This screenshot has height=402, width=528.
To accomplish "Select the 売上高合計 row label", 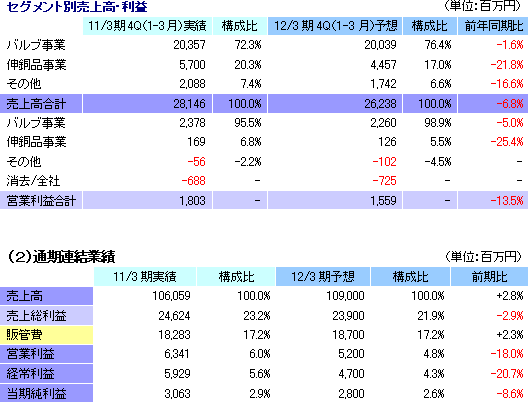I will coord(41,104).
